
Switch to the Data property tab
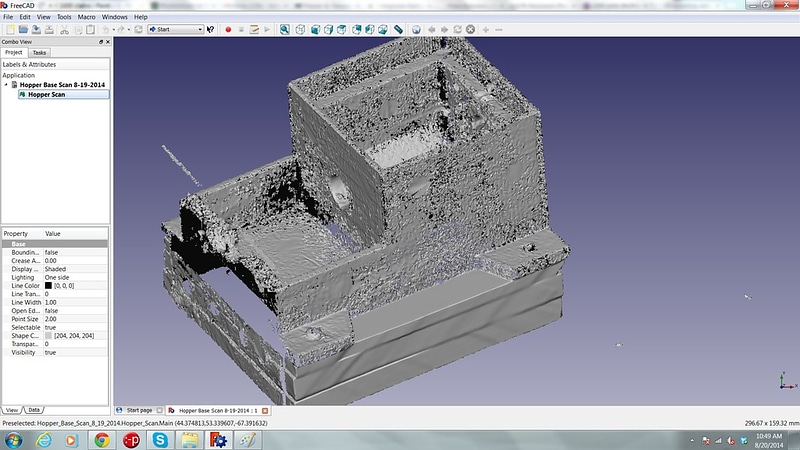pyautogui.click(x=34, y=410)
